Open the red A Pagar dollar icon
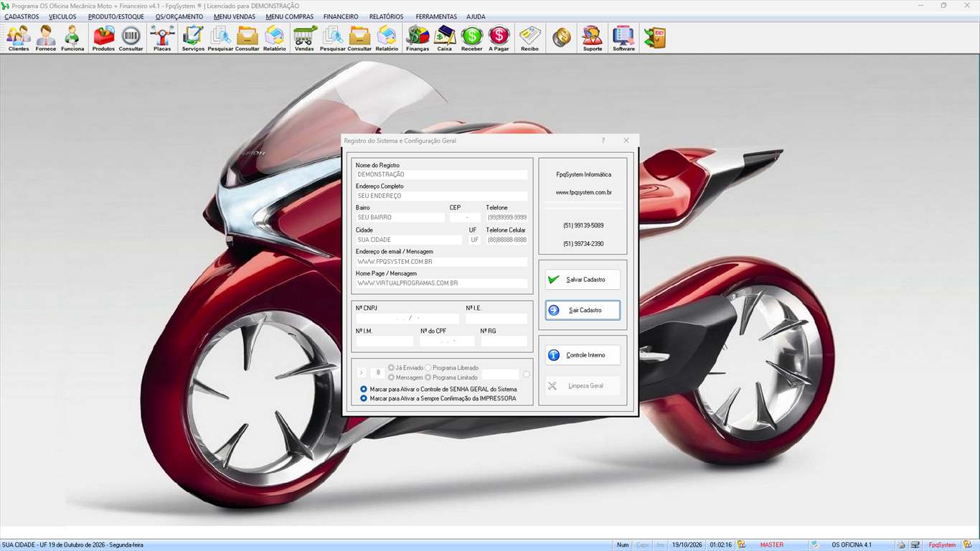The image size is (980, 551). coord(499,38)
